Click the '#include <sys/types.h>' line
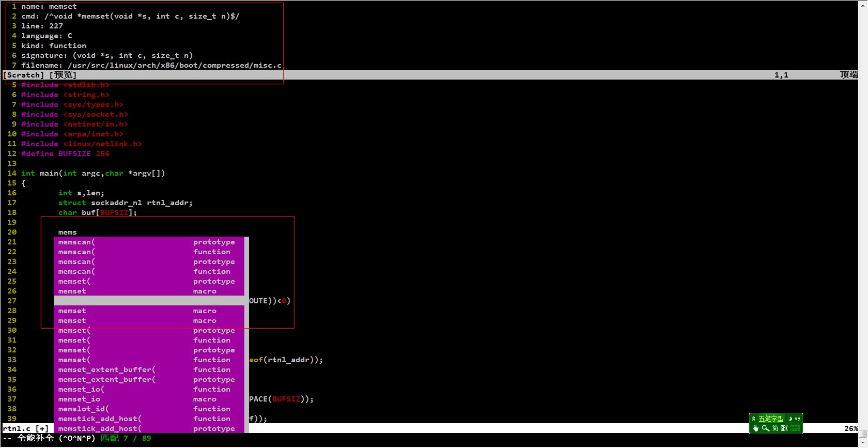 [72, 104]
